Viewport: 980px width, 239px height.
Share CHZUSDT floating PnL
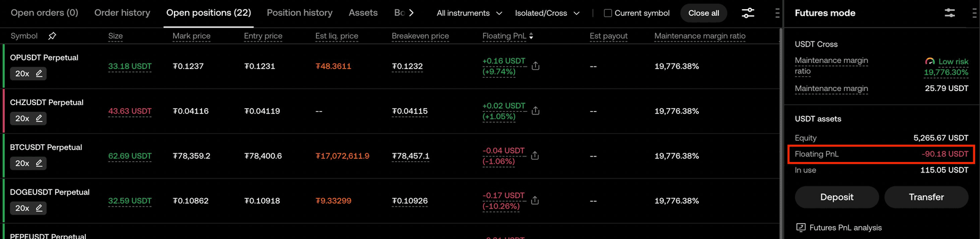point(535,111)
